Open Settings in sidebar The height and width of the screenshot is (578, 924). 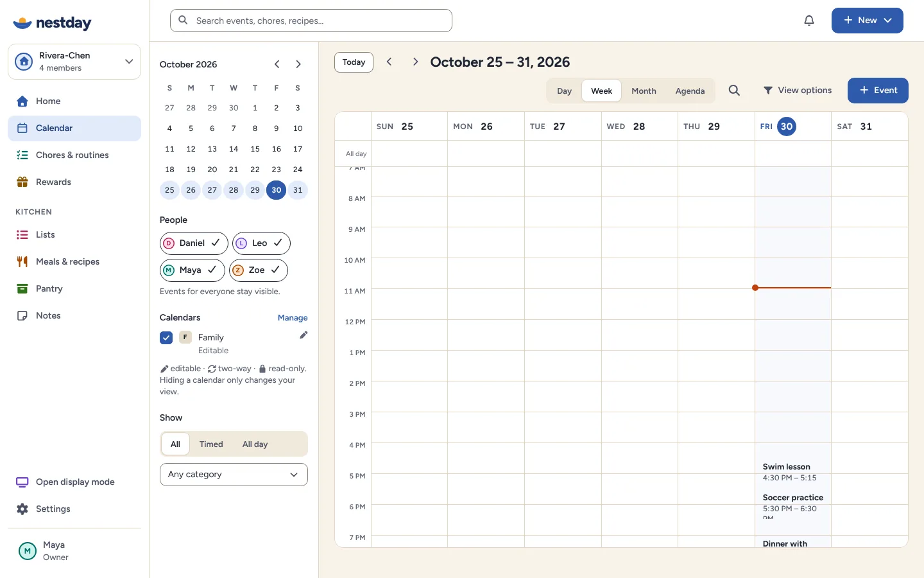tap(74, 509)
